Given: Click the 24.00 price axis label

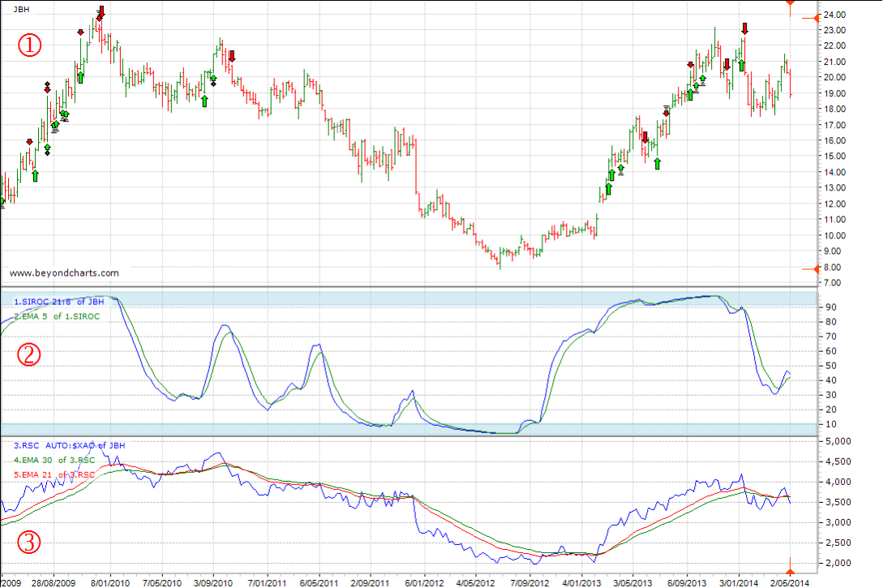Looking at the screenshot, I should (x=834, y=15).
